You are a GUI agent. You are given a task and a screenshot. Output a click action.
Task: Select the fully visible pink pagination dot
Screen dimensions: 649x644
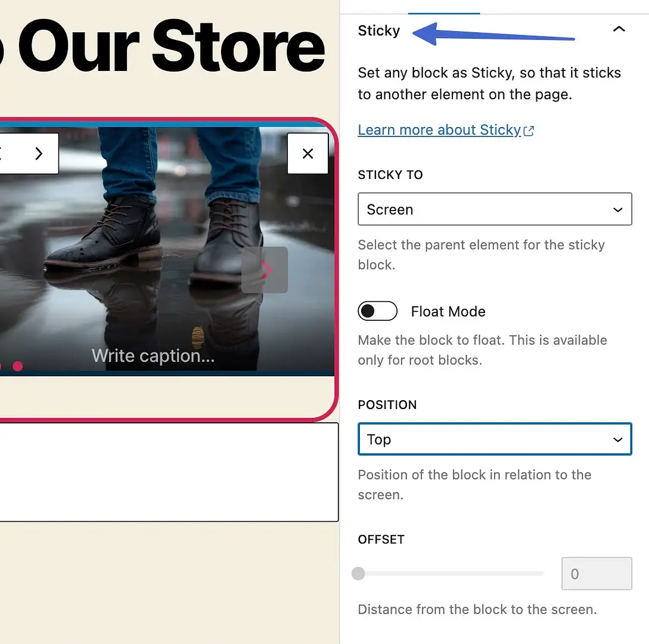18,366
